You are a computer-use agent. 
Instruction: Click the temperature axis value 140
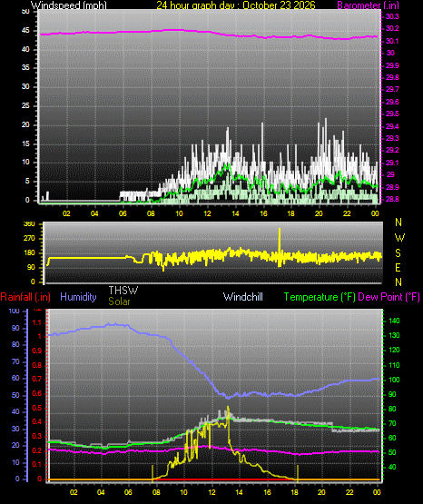394,321
